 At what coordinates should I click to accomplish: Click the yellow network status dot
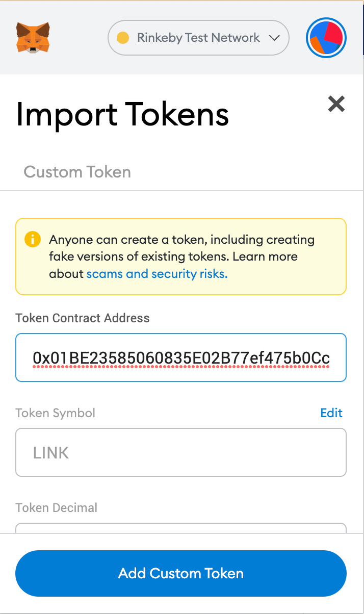[x=123, y=38]
